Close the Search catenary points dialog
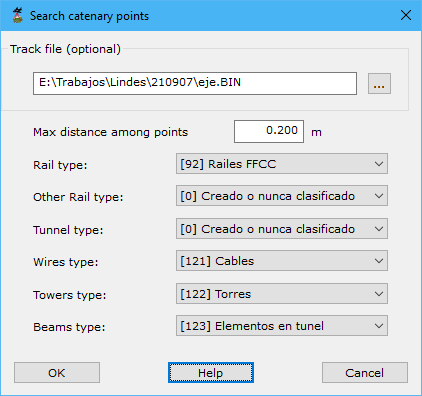Image resolution: width=422 pixels, height=396 pixels. [406, 15]
